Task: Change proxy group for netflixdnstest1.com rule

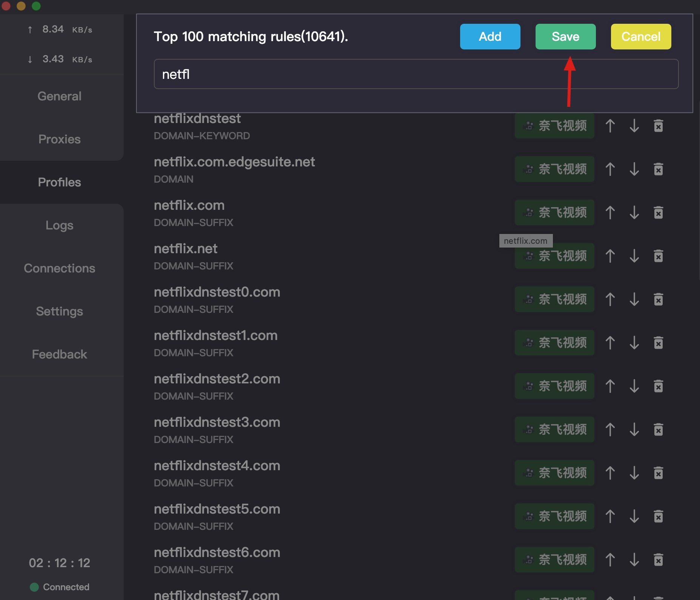Action: tap(554, 343)
